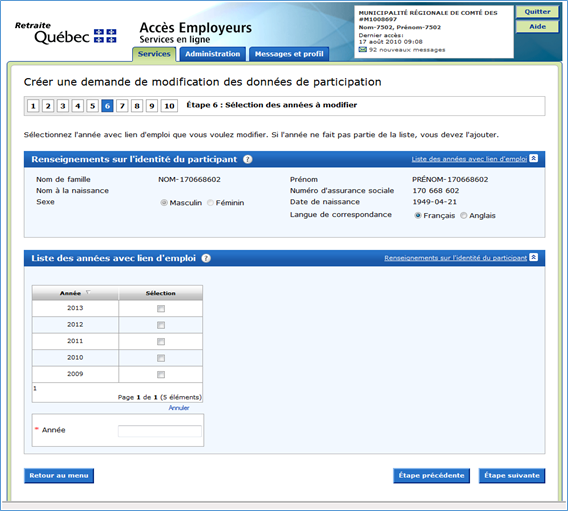Click the birth date 1949-04-21

434,202
